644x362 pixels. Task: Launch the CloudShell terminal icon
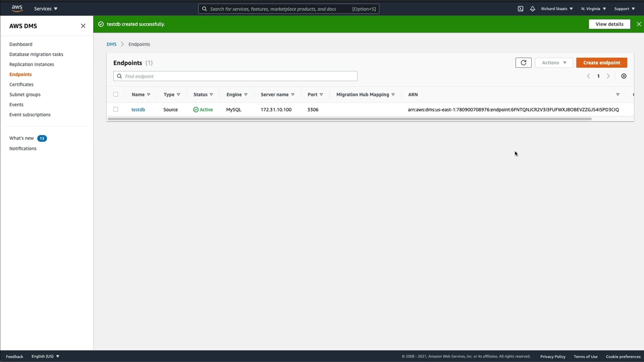520,9
